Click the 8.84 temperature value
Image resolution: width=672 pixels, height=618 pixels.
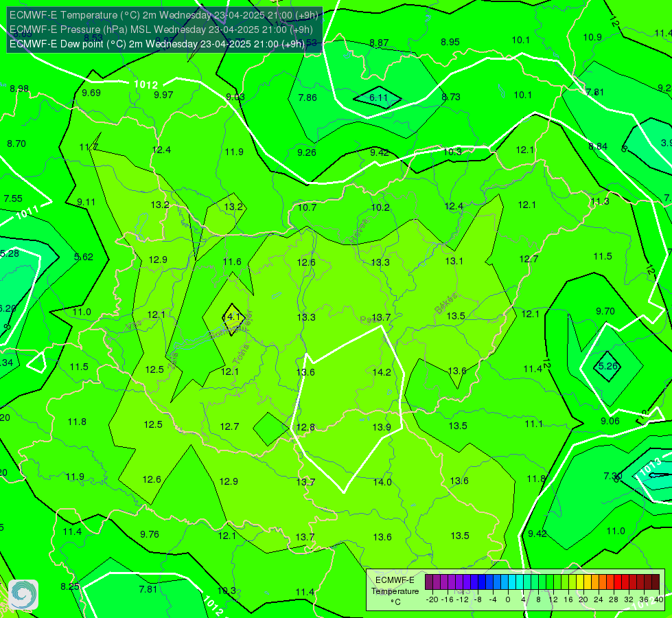coord(598,147)
